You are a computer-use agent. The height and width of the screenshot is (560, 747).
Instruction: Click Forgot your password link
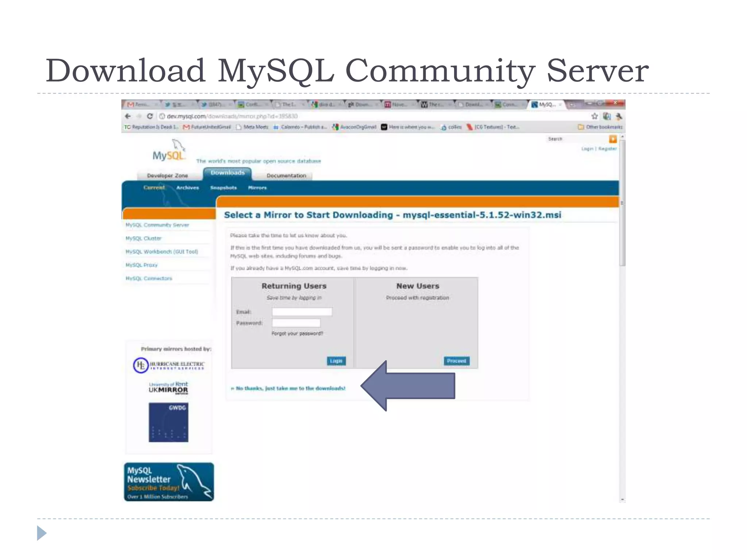[x=297, y=333]
